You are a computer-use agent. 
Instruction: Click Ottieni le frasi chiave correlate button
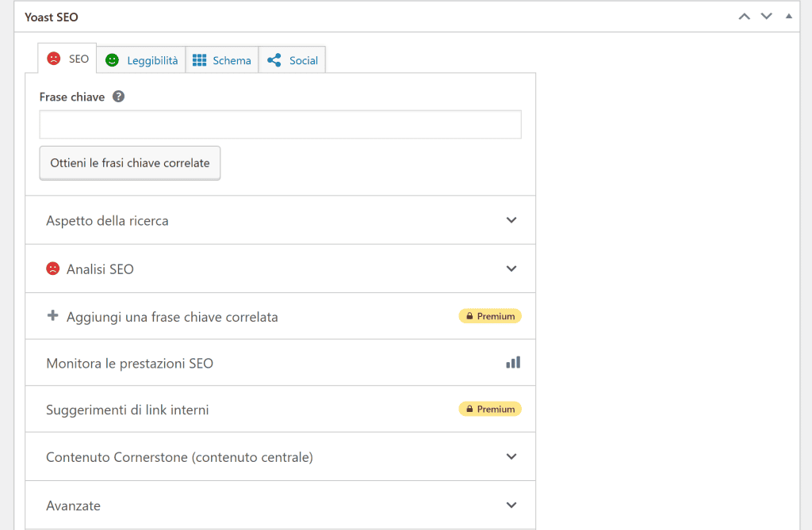tap(130, 163)
